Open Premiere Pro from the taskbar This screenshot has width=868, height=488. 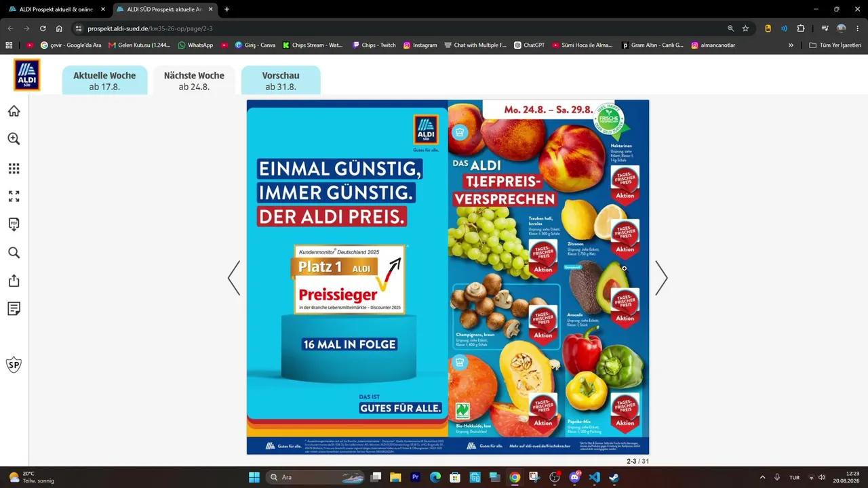(416, 477)
